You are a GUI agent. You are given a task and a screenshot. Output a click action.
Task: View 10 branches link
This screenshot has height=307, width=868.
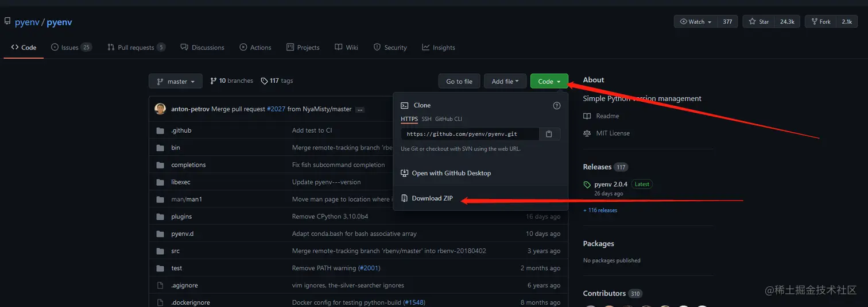231,81
